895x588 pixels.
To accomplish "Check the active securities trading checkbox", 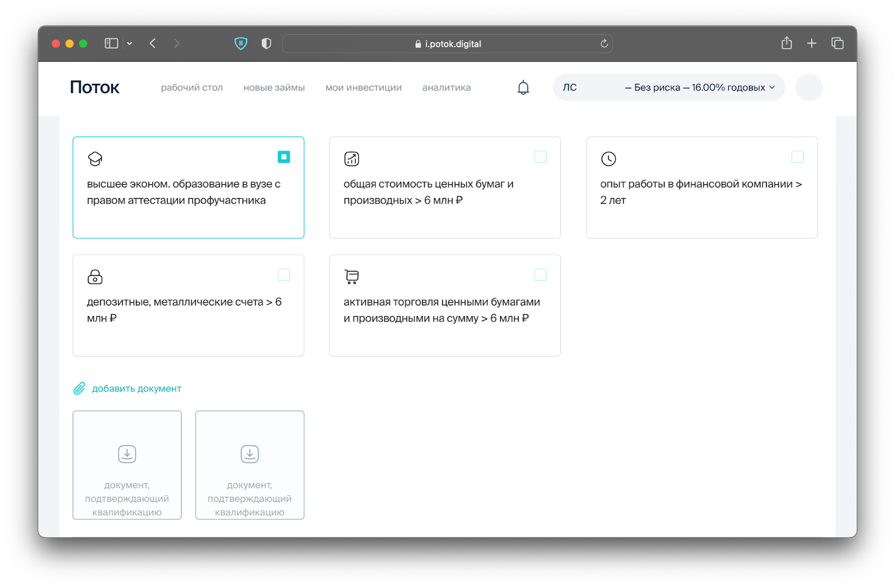I will [x=540, y=275].
